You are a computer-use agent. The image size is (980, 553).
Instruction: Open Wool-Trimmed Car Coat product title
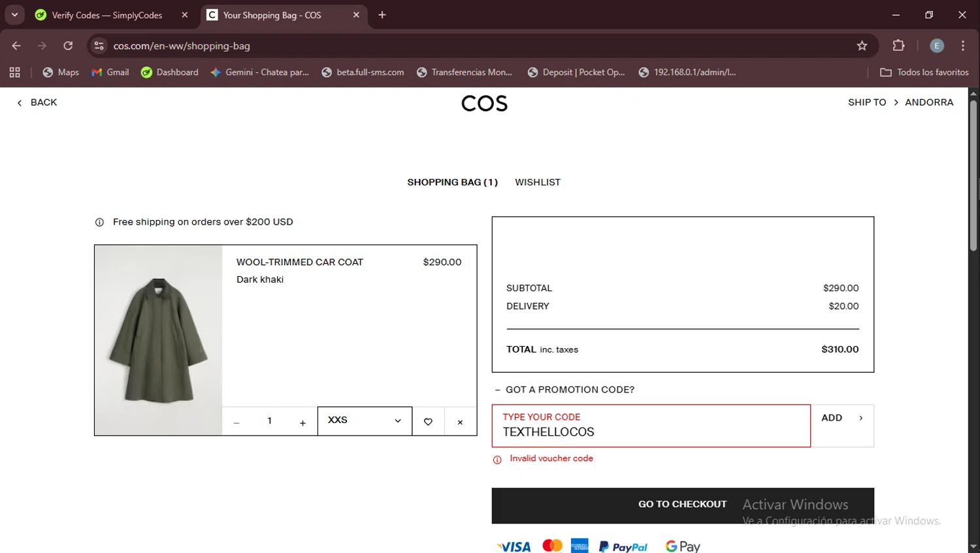click(300, 262)
